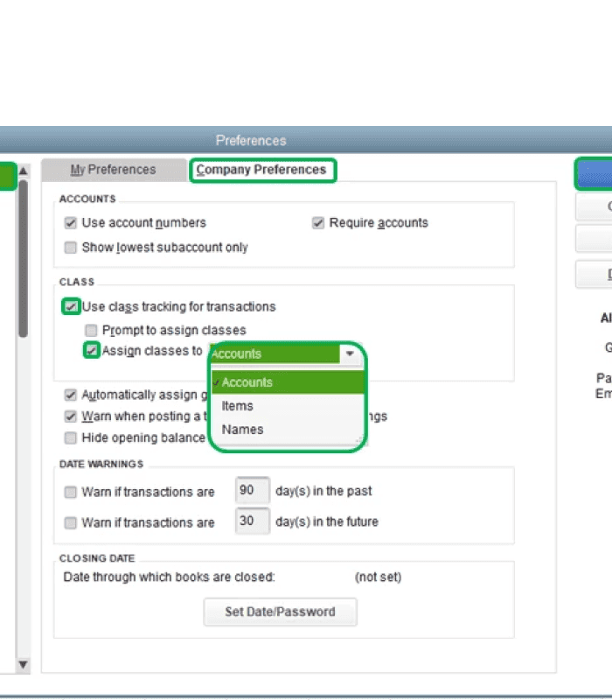Select Accounts in the dropdown list

(288, 382)
